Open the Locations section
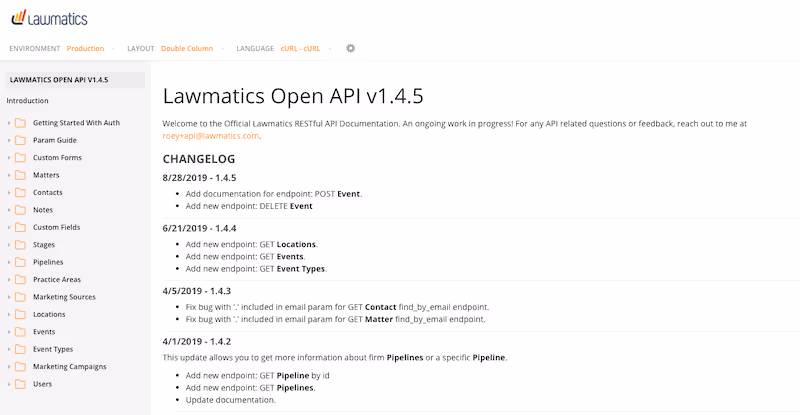Image resolution: width=800 pixels, height=415 pixels. click(49, 314)
